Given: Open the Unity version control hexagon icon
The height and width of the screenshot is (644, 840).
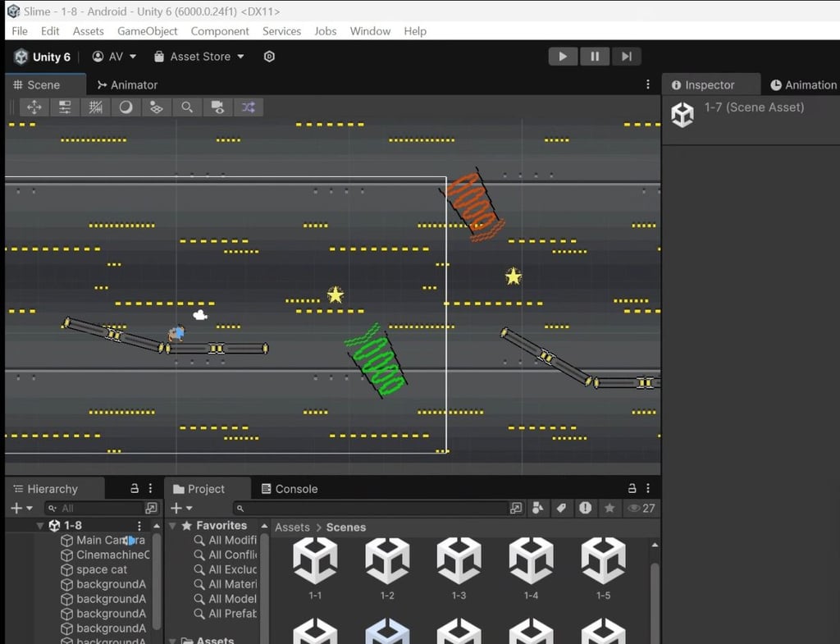Looking at the screenshot, I should coord(269,57).
